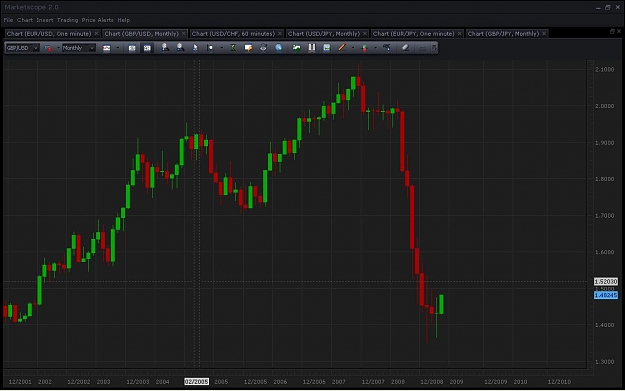This screenshot has height=391, width=625.
Task: Click the 2.0000 price axis label
Action: click(604, 106)
